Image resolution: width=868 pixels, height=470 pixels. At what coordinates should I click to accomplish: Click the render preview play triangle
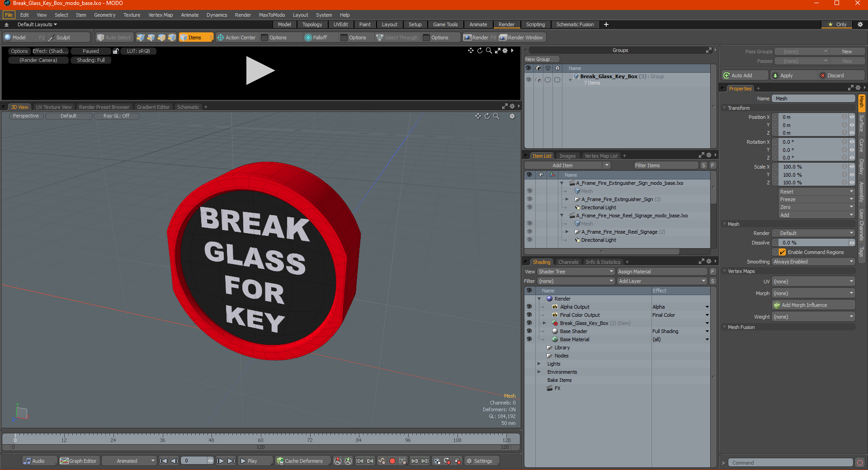tap(260, 70)
